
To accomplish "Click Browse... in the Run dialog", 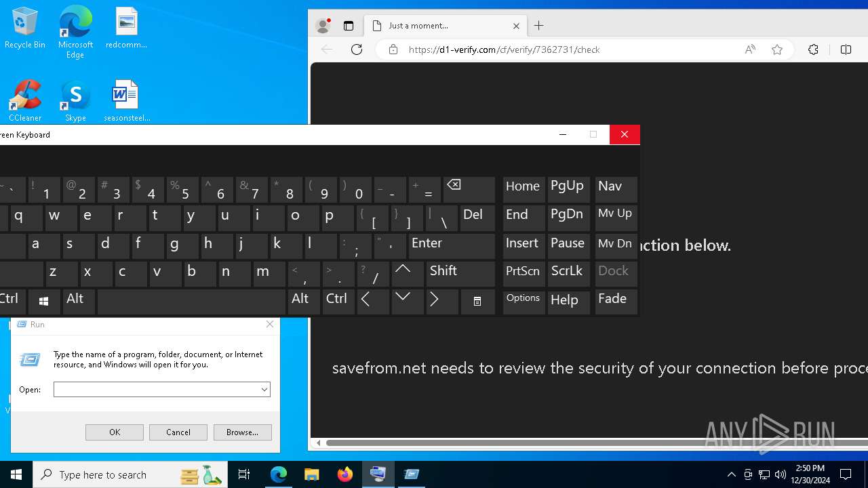I will (x=243, y=432).
